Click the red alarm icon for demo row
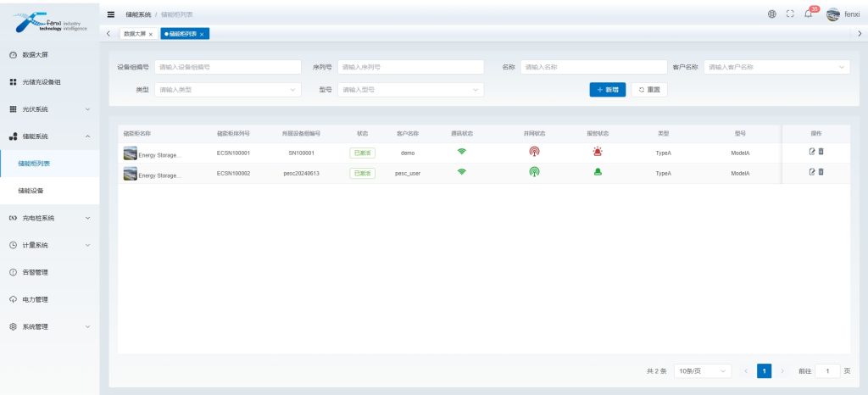 [x=598, y=153]
